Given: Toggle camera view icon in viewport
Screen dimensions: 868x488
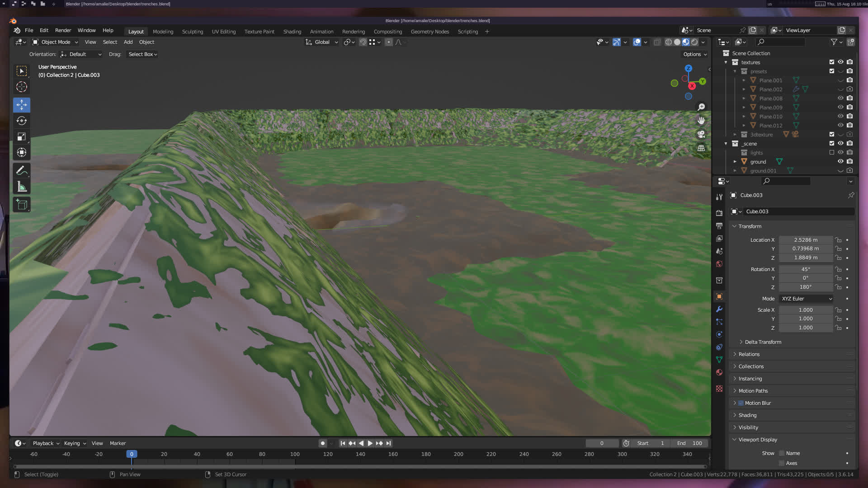Looking at the screenshot, I should point(701,134).
